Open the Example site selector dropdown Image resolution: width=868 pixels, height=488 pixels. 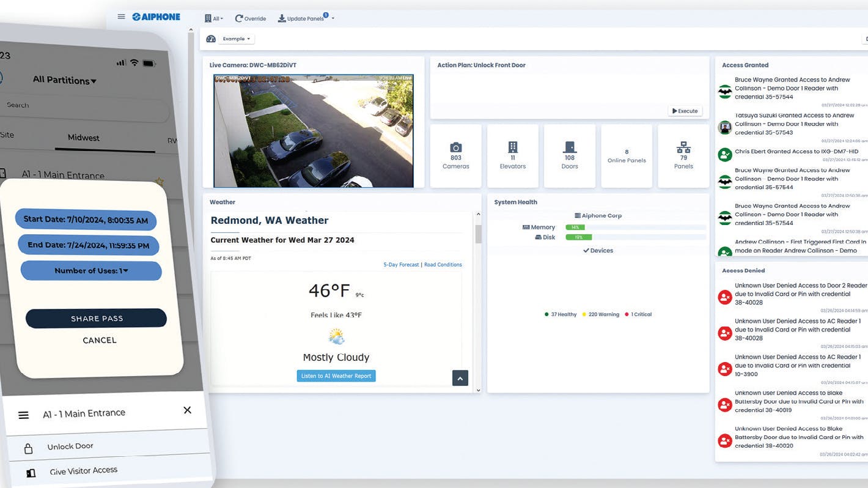click(x=237, y=38)
